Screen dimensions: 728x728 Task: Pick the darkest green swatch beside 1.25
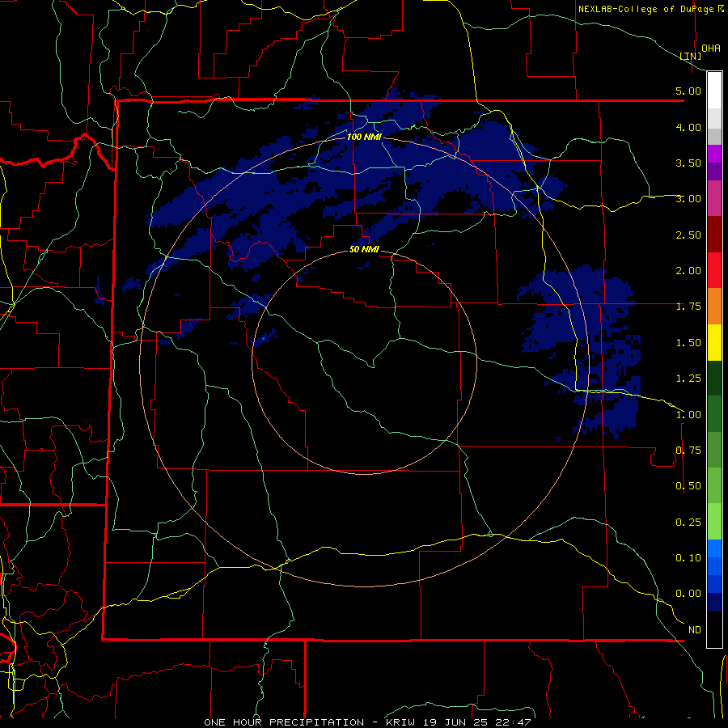tap(714, 378)
